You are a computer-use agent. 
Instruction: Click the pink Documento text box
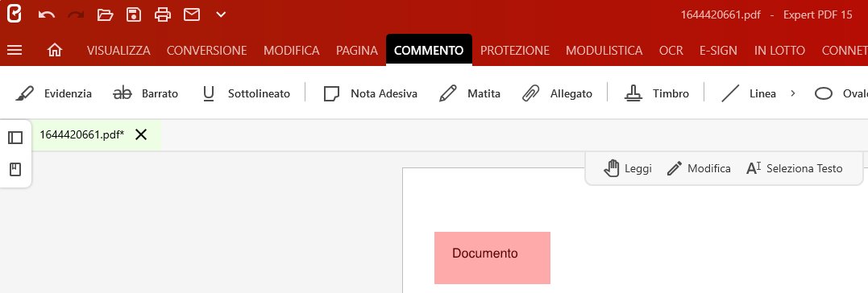(492, 258)
